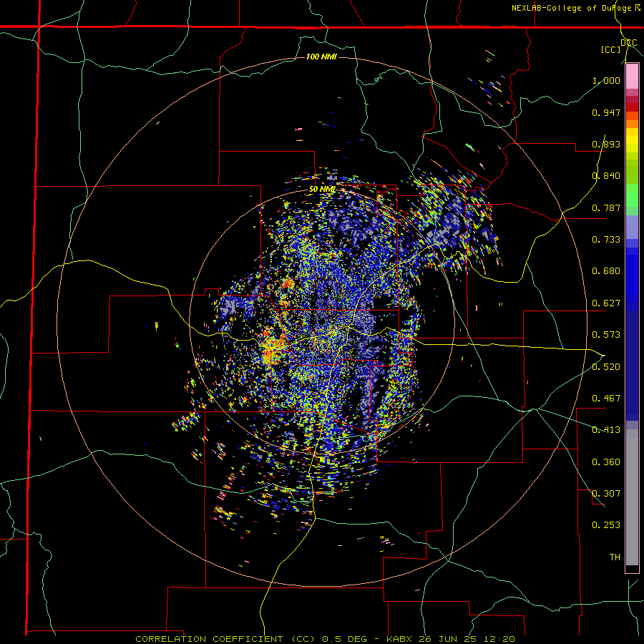Select the 0.733 legend value
Image resolution: width=644 pixels, height=644 pixels.
606,240
